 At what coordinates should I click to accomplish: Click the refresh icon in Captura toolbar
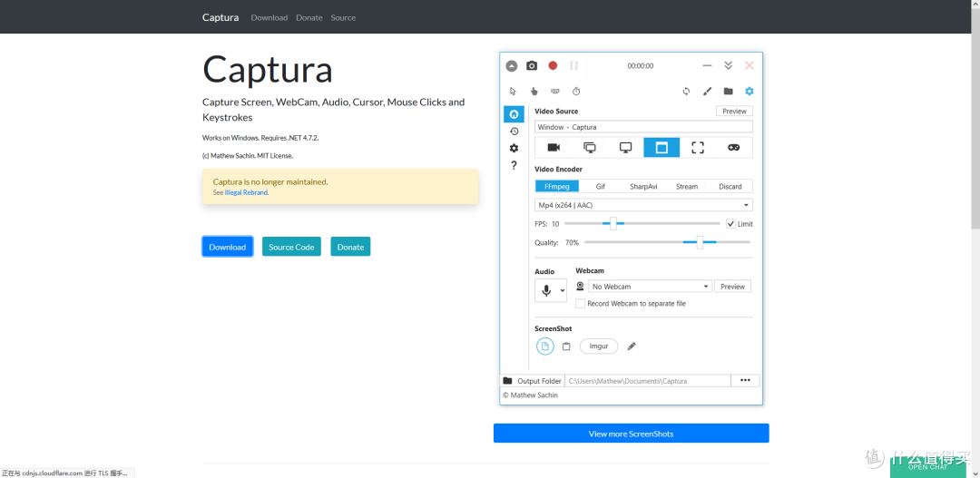tap(686, 92)
